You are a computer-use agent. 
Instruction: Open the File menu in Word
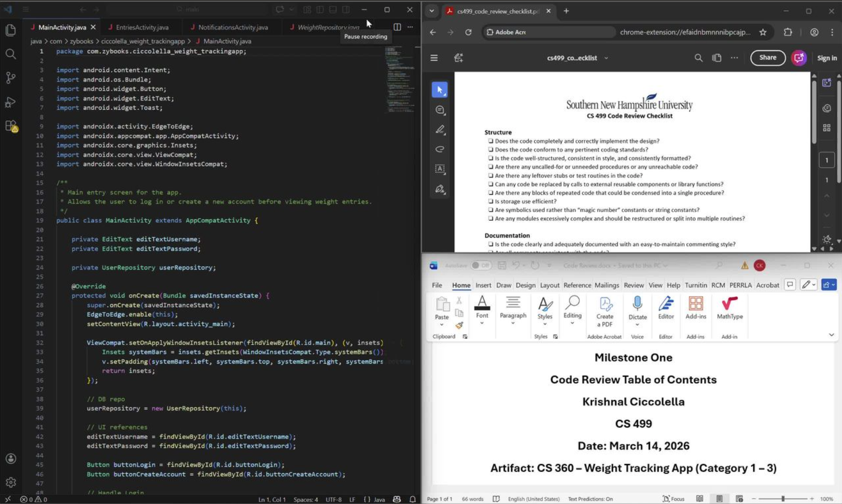pos(437,285)
